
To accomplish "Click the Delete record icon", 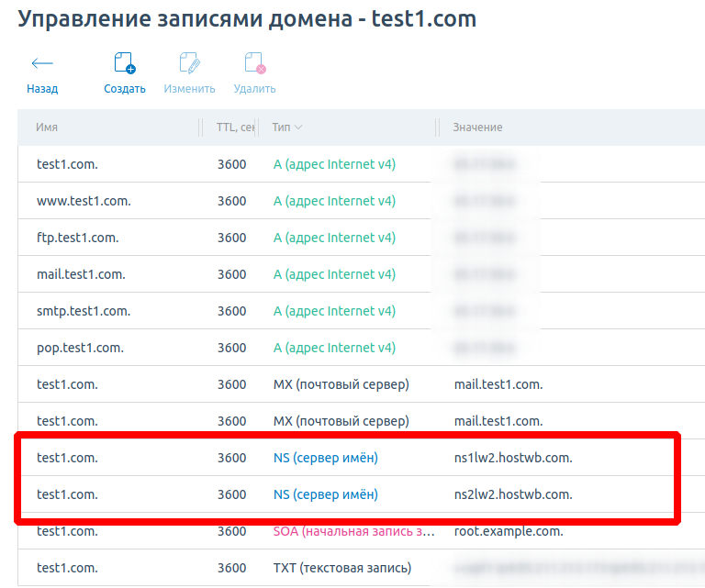I will coord(254,63).
